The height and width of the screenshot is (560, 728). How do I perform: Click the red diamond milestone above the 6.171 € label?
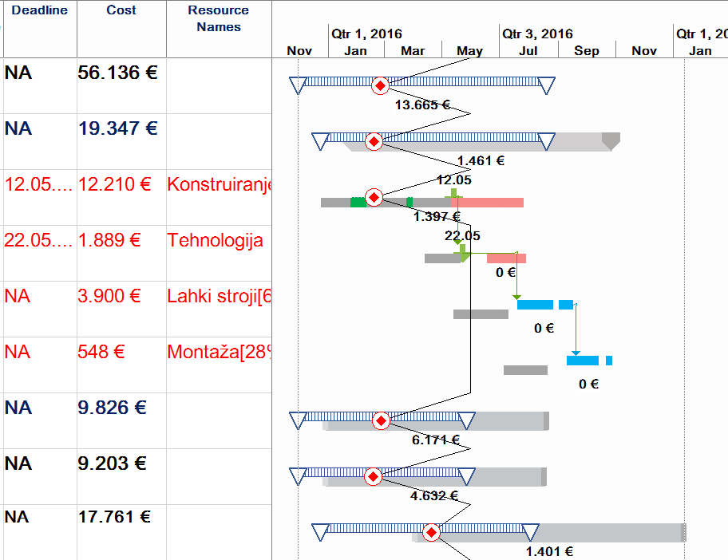[x=381, y=420]
